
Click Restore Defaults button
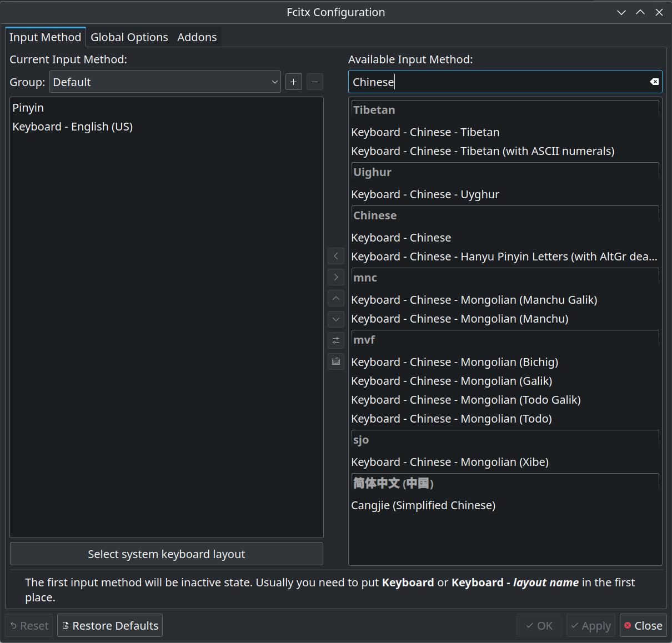110,626
